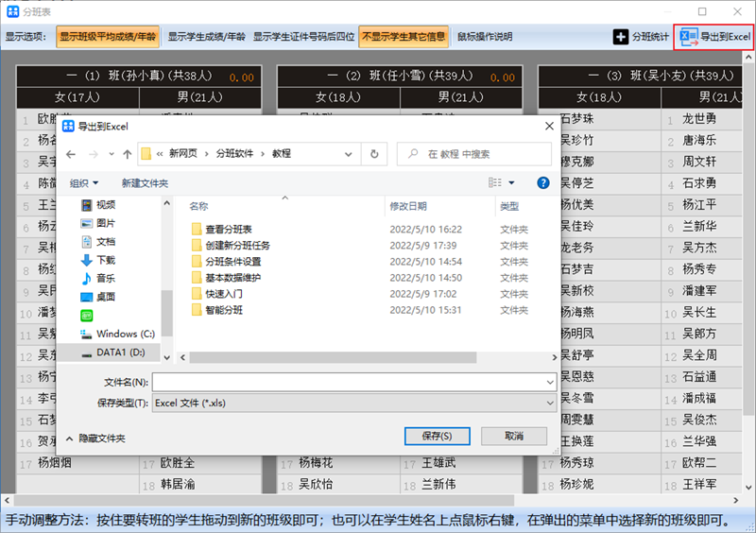Sort by 修改日期 column header

pyautogui.click(x=408, y=206)
